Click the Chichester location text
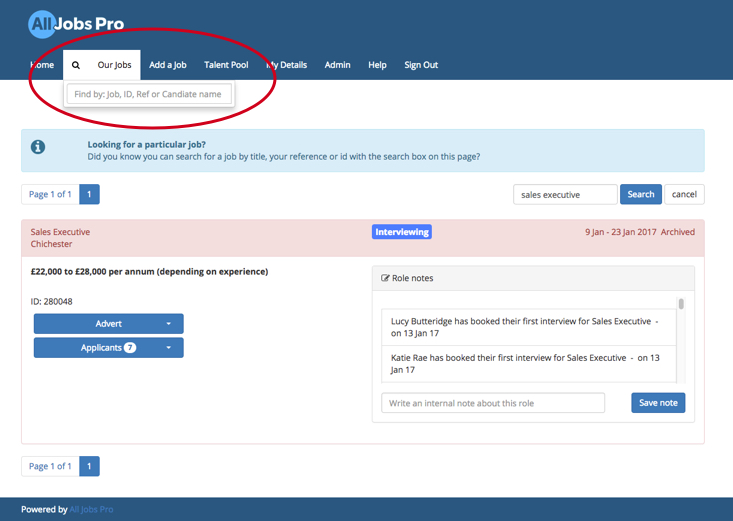Image resolution: width=733 pixels, height=521 pixels. [51, 244]
